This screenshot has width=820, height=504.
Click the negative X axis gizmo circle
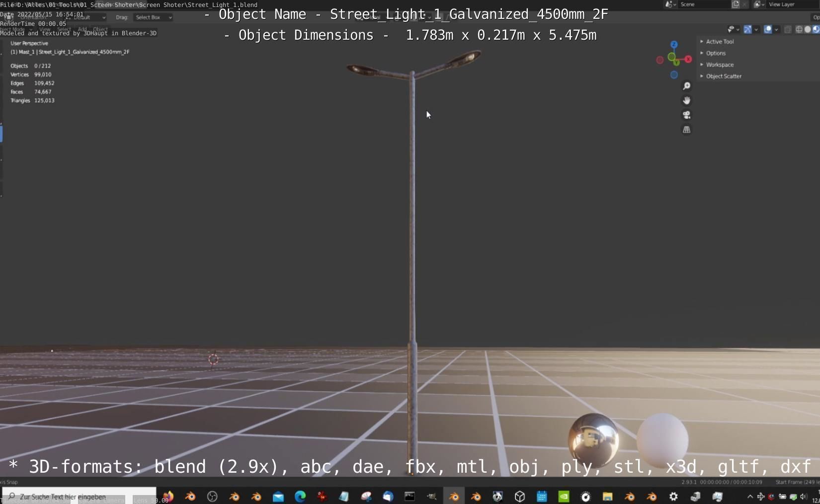tap(659, 60)
